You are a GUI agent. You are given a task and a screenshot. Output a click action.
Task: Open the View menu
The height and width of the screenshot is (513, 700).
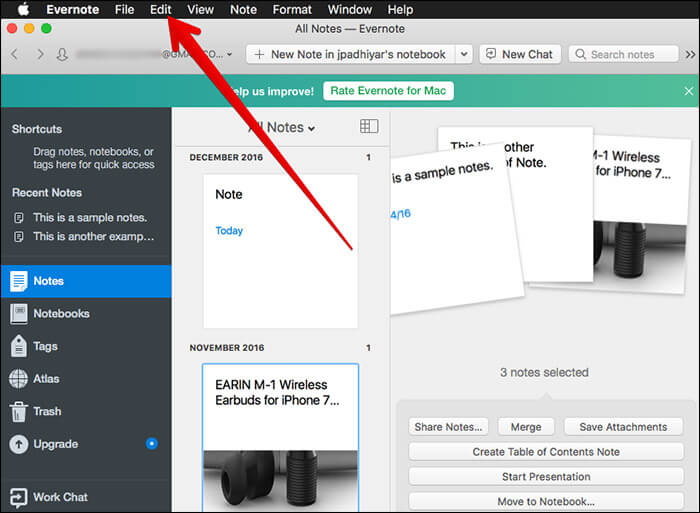tap(200, 9)
